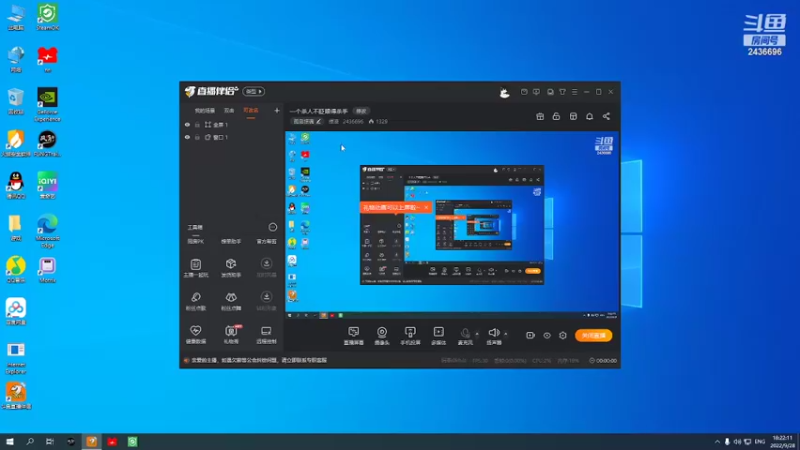Viewport: 800px width, 450px height.
Task: Edit the stream category pill with pencil
Action: coord(307,121)
